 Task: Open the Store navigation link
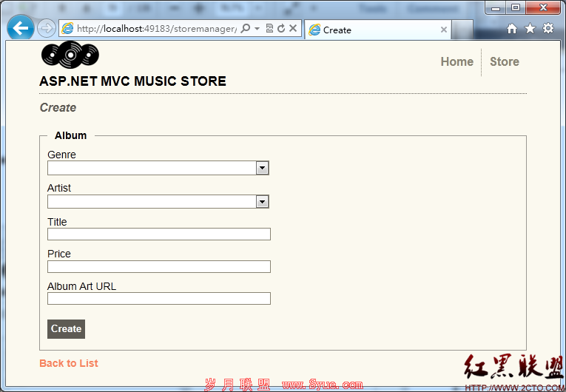coord(505,61)
